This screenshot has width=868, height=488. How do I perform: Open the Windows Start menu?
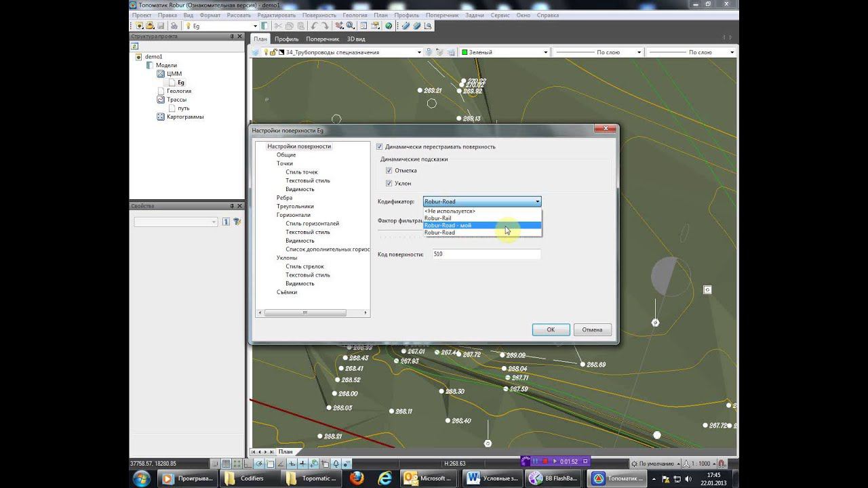(x=142, y=479)
